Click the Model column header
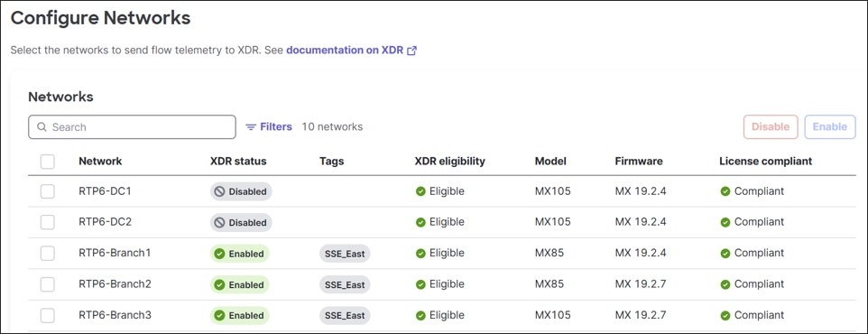The image size is (868, 334). (x=550, y=162)
